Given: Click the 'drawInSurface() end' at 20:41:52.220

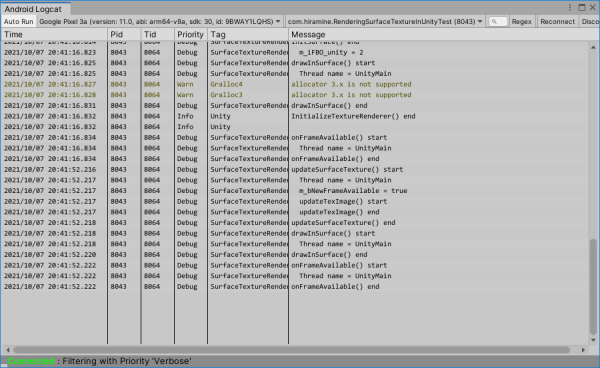Looking at the screenshot, I should click(329, 255).
